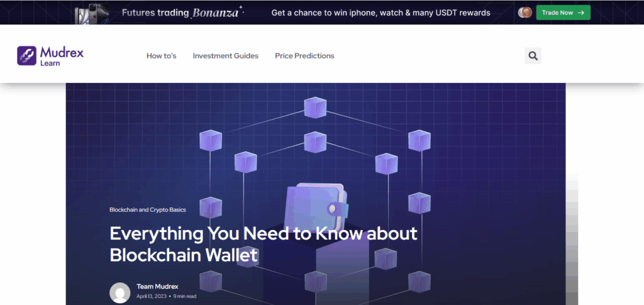Click the USDT rewards promo text
The width and height of the screenshot is (644, 305).
(x=380, y=13)
